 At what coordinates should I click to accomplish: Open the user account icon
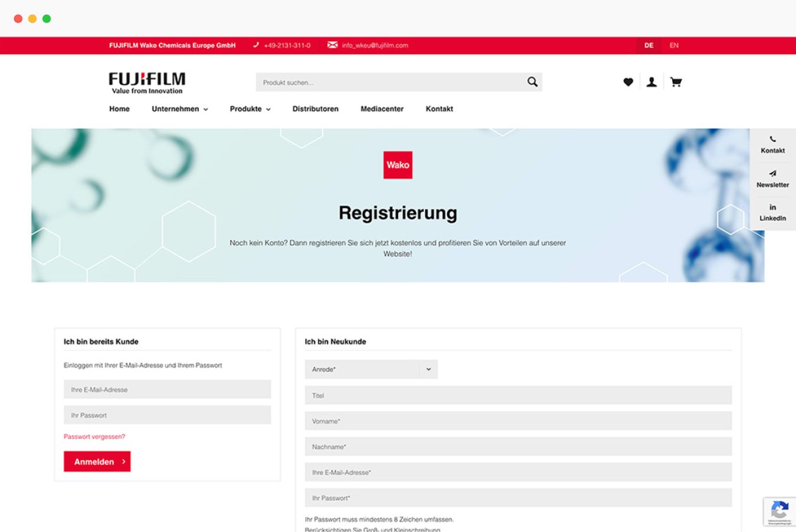coord(652,82)
